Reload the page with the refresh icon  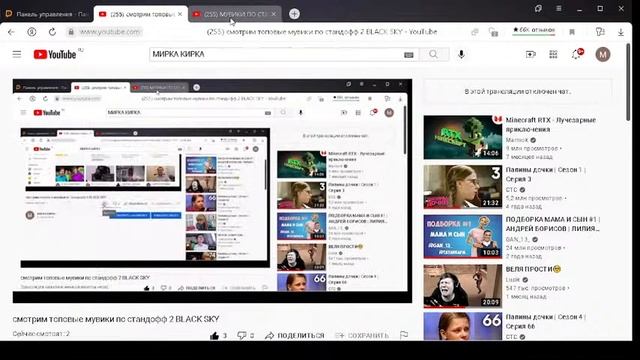(52, 32)
